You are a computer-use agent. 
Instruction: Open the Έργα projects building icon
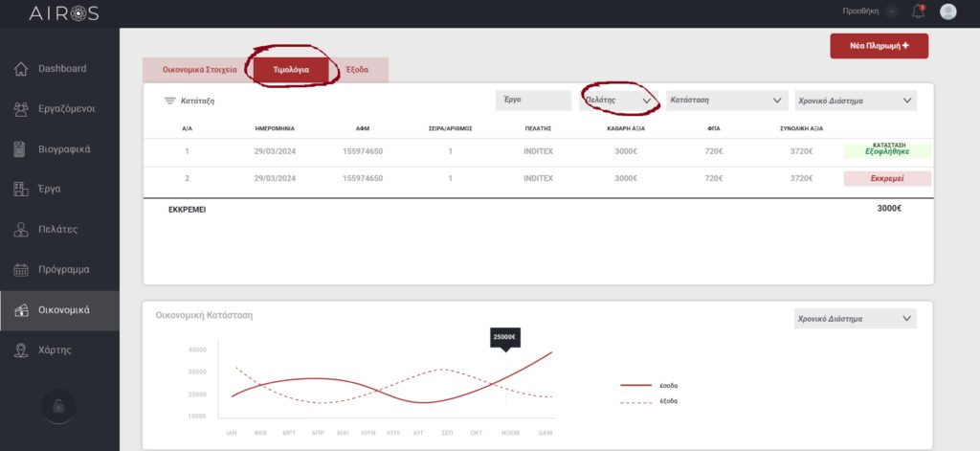click(20, 190)
